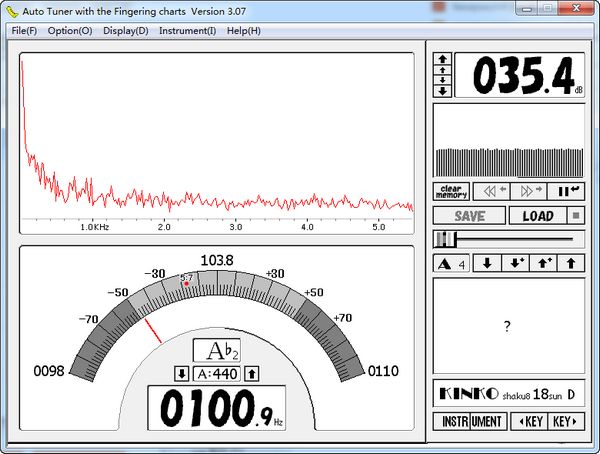This screenshot has height=454, width=600.
Task: Click the bottom down arrow beside dB display
Action: coord(442,92)
